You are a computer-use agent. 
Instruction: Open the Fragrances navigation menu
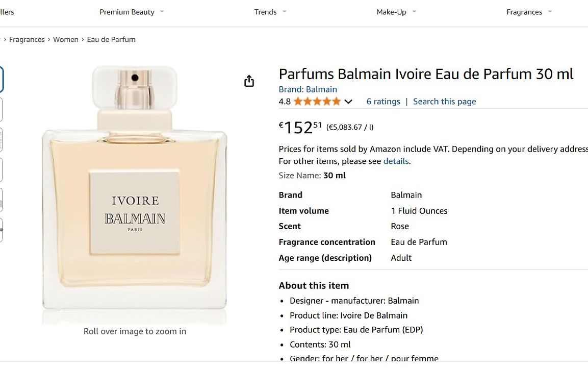click(529, 12)
